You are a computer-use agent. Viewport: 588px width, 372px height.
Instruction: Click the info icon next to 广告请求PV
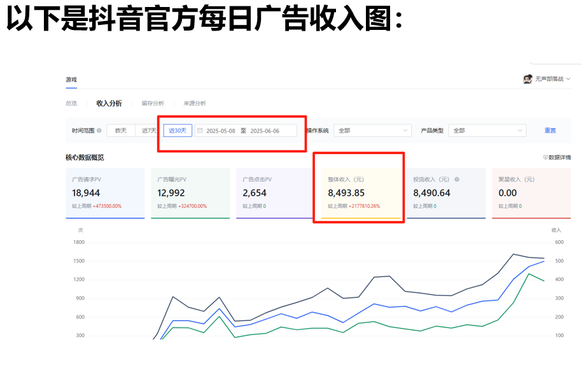pos(99,180)
